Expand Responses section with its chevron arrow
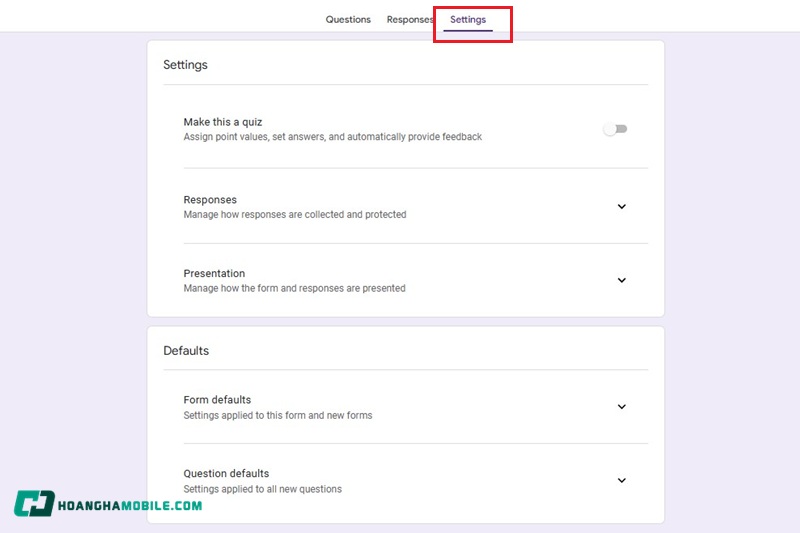800x533 pixels. point(621,207)
